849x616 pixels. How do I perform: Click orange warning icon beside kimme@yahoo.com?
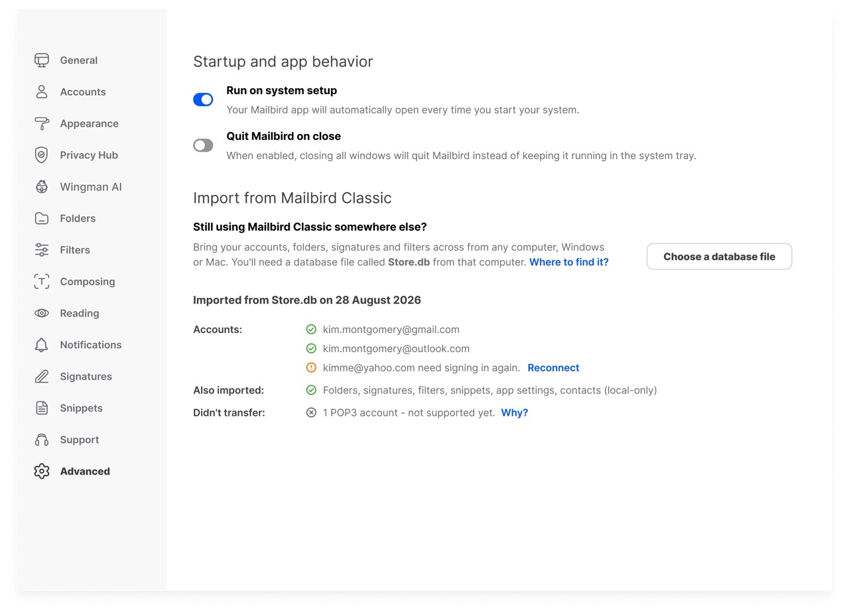pos(311,368)
